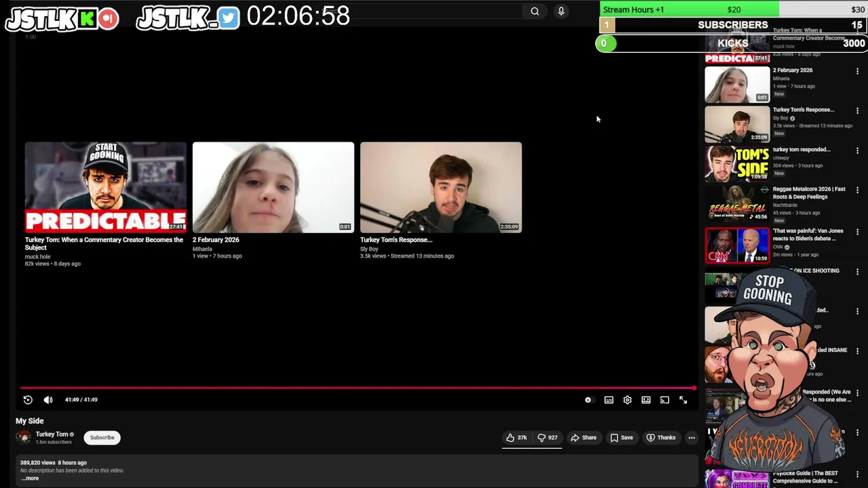This screenshot has height=488, width=868.
Task: Click the Thanks button
Action: 661,438
